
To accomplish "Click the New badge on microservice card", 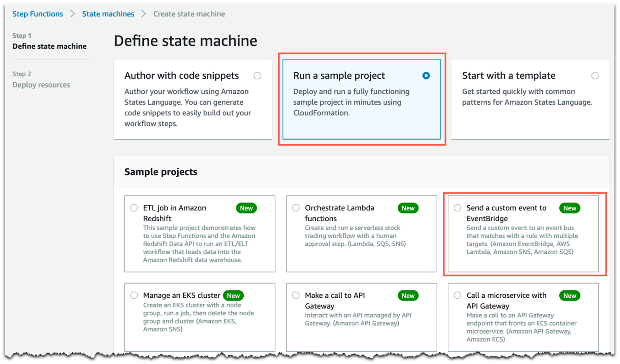I will [569, 295].
